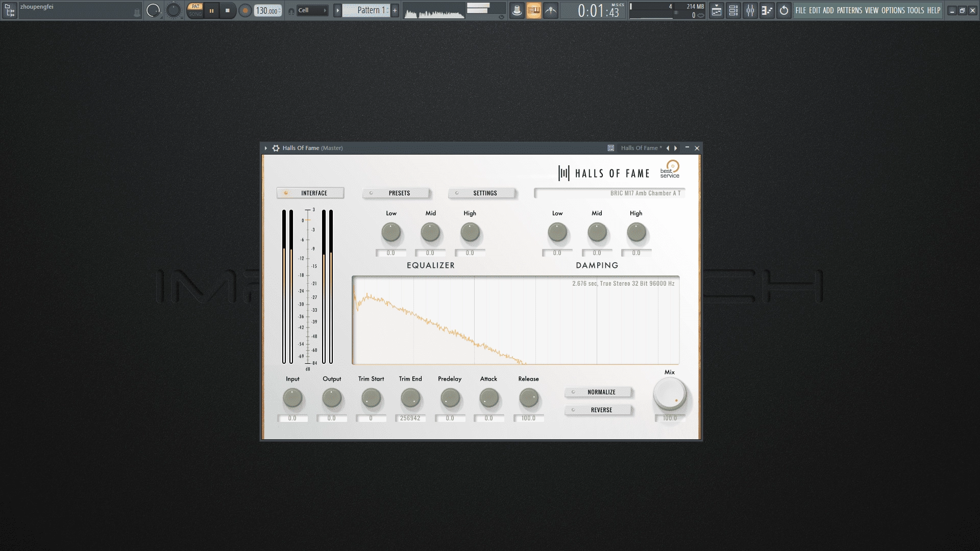Open the HELP menu
Viewport: 980px width, 551px height.
pyautogui.click(x=934, y=10)
